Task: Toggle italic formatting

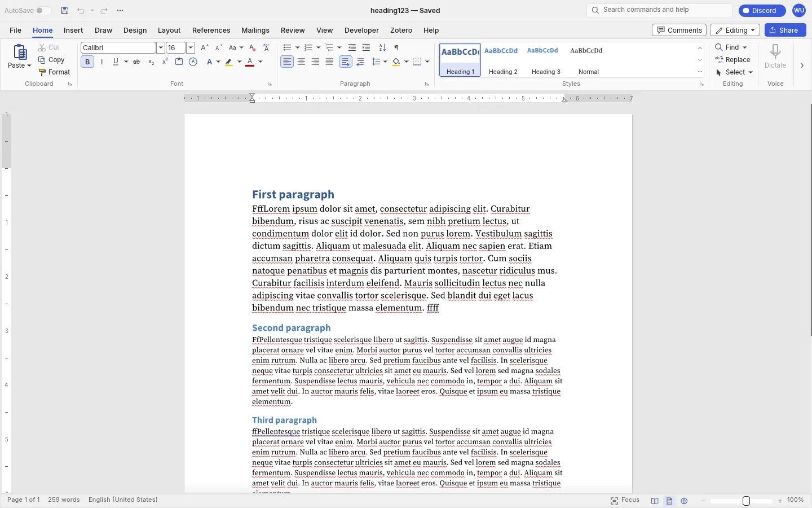Action: click(x=101, y=62)
